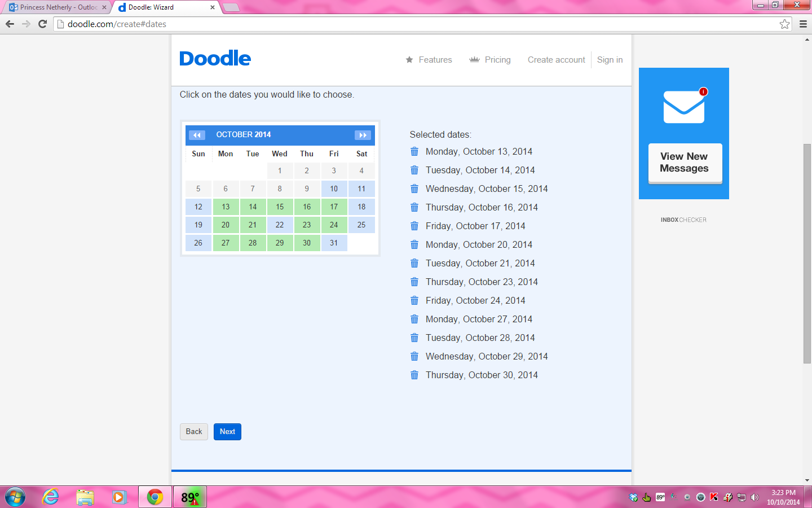Remove Thursday, October 30 via trash icon

click(414, 375)
